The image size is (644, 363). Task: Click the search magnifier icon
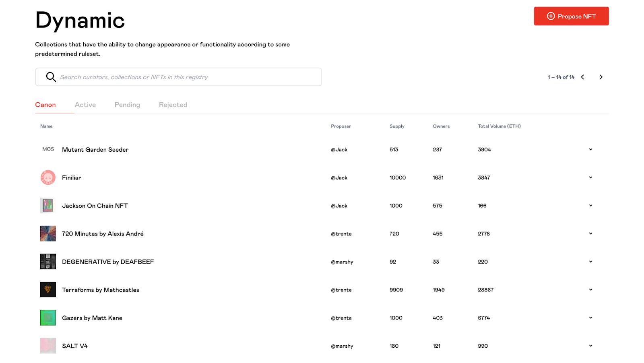[x=51, y=77]
